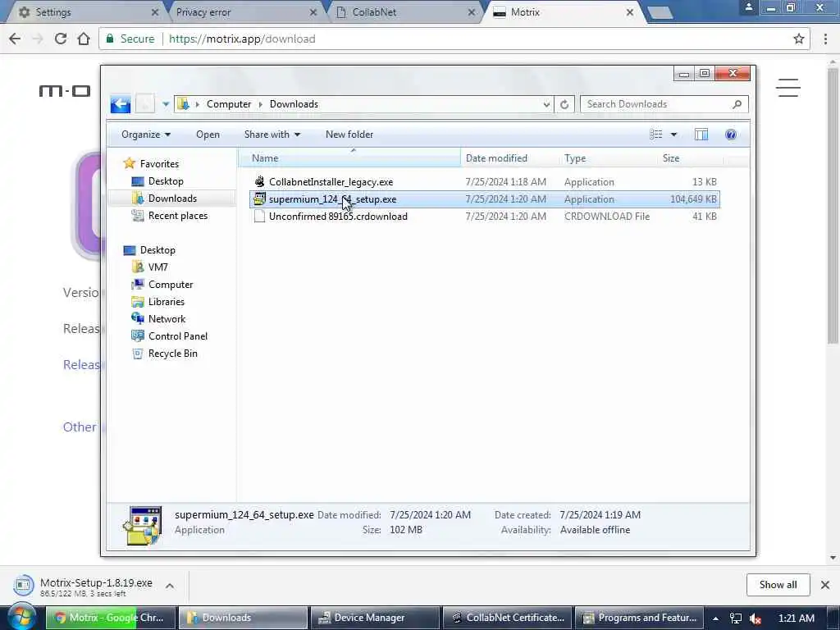Go back in Chrome browser
840x630 pixels.
[15, 39]
